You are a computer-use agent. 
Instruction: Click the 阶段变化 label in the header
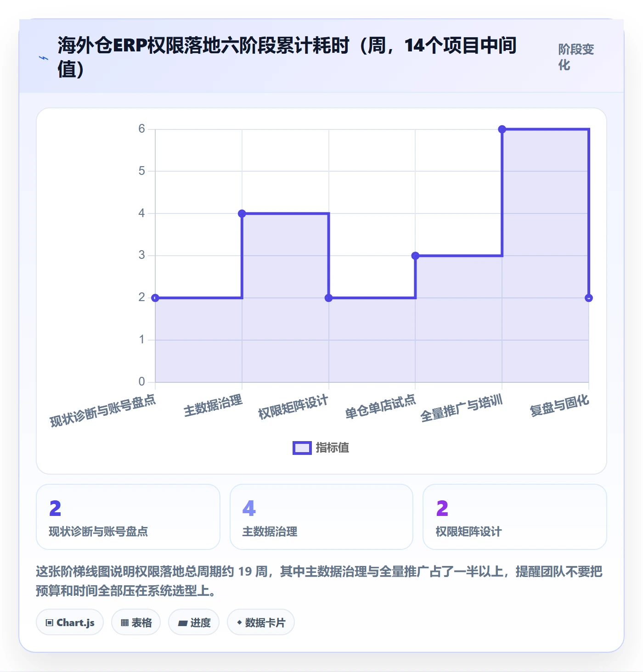click(576, 57)
